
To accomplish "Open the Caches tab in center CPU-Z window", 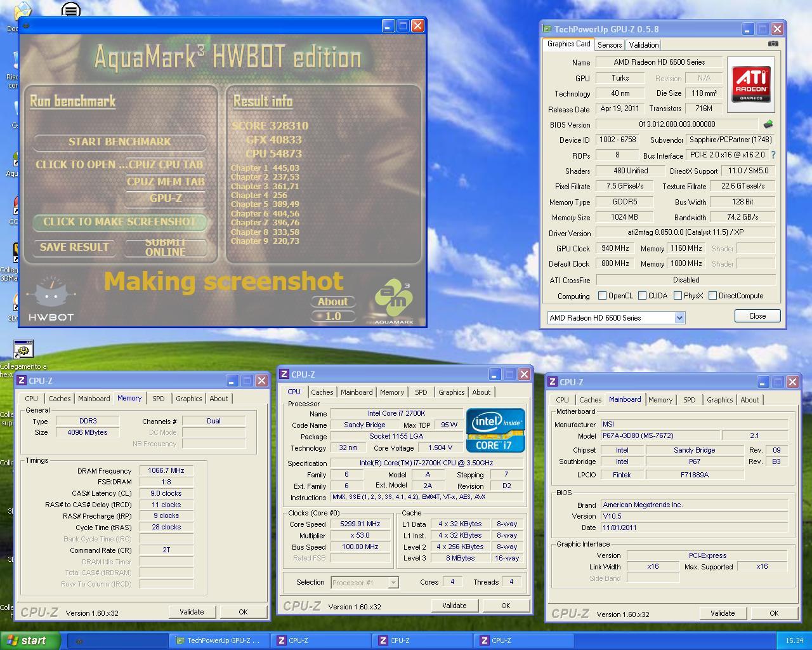I will pos(322,392).
